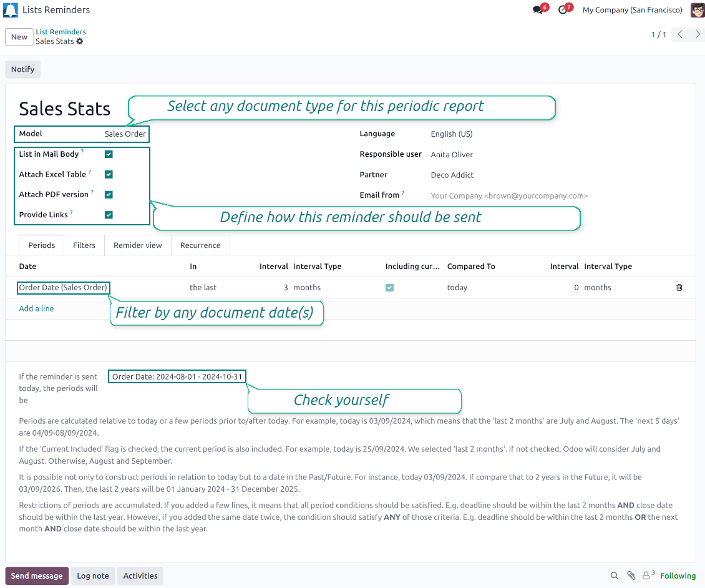Open Compared To interval type months
The height and width of the screenshot is (588, 705).
(598, 288)
